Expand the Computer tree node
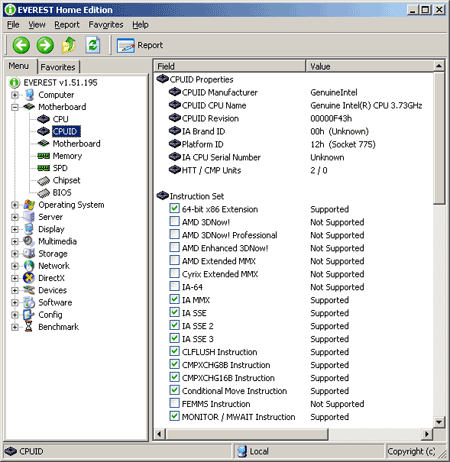Screen dimensions: 450x462 tap(15, 95)
